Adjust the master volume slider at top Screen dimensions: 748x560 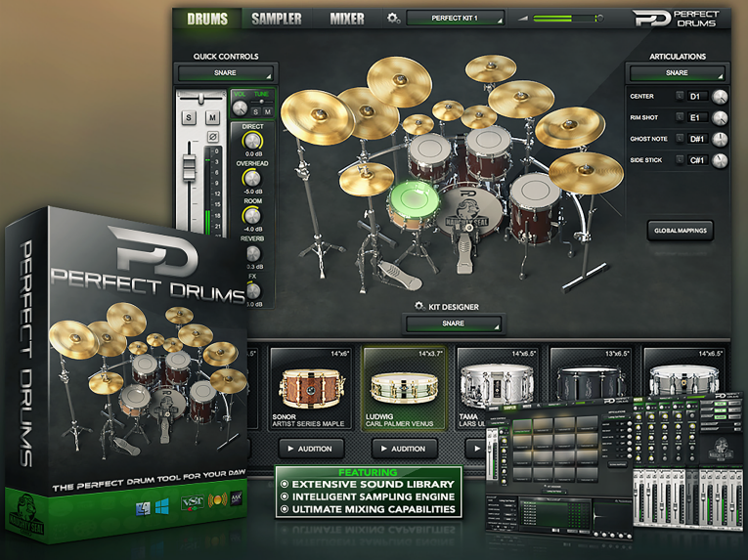tap(567, 19)
